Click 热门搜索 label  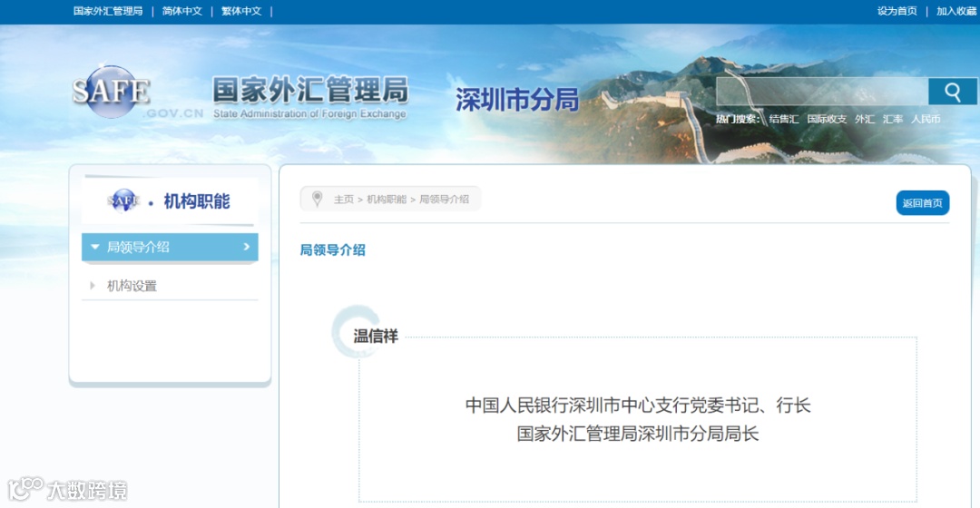[x=738, y=119]
